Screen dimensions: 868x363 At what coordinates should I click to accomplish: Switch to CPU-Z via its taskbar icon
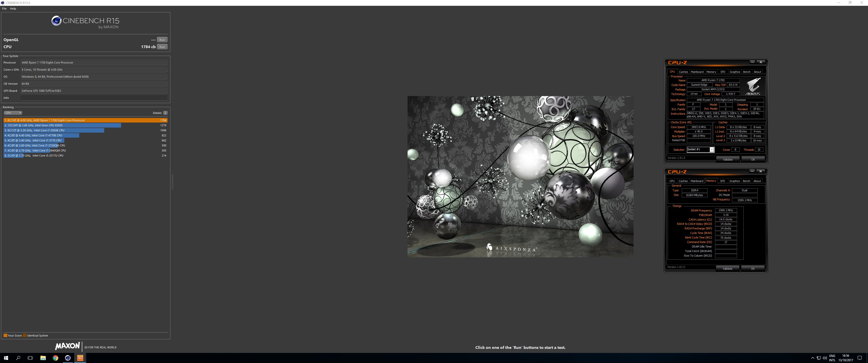(80, 358)
